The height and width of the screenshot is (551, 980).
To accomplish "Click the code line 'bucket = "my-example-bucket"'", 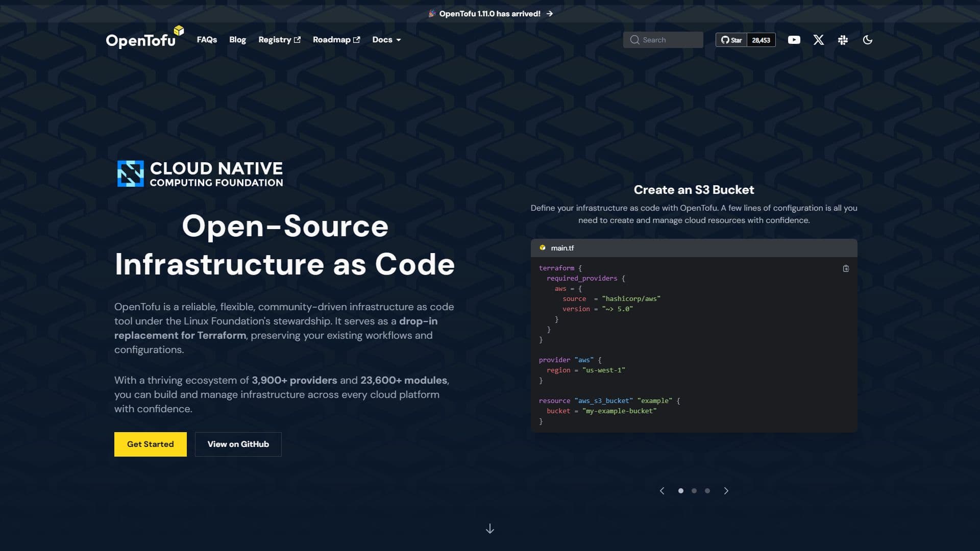I will [602, 411].
